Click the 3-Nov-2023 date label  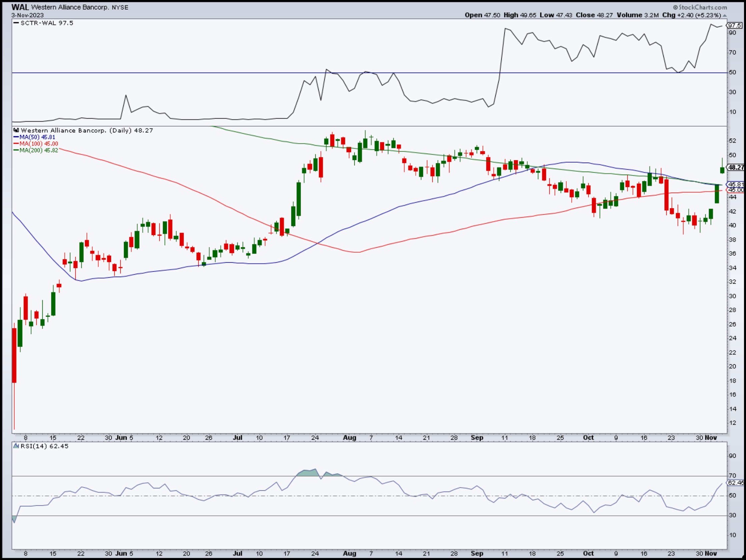[x=27, y=15]
